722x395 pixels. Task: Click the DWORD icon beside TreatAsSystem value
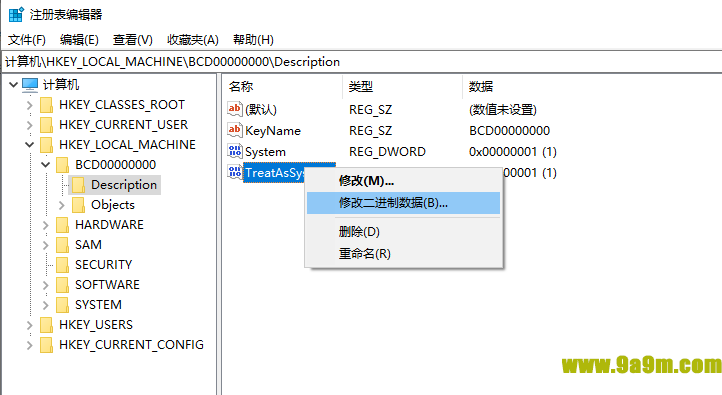click(234, 172)
